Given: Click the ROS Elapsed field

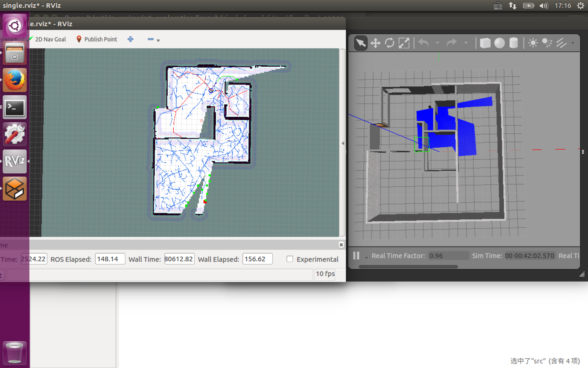Looking at the screenshot, I should pyautogui.click(x=110, y=259).
